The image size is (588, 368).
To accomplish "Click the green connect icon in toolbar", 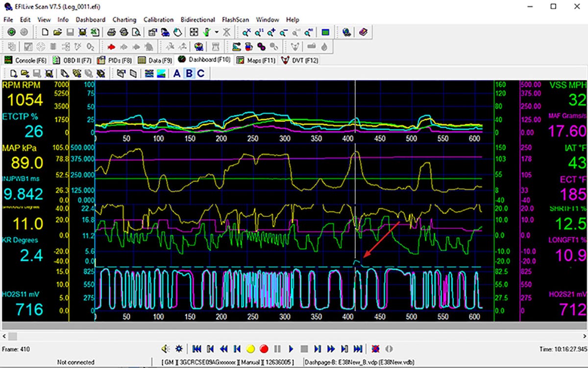I will click(x=11, y=33).
